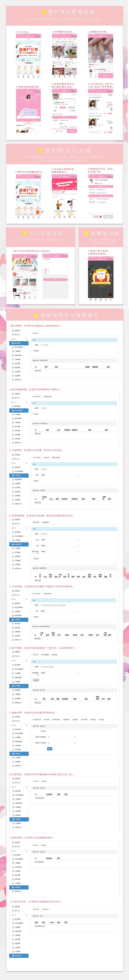This screenshot has height=980, width=129.
Task: Select highlighted 用户管理 sidebar item
Action: pyautogui.click(x=19, y=686)
